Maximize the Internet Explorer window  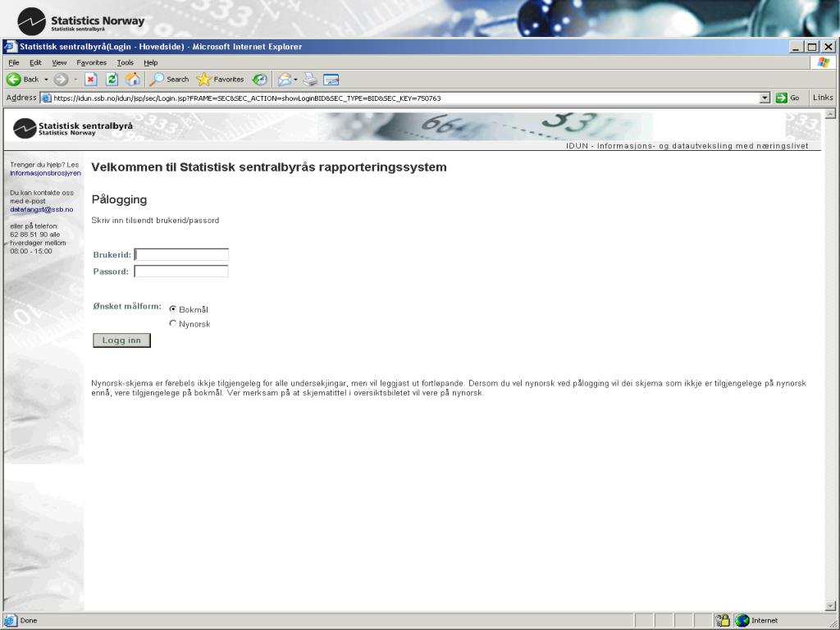click(x=812, y=47)
